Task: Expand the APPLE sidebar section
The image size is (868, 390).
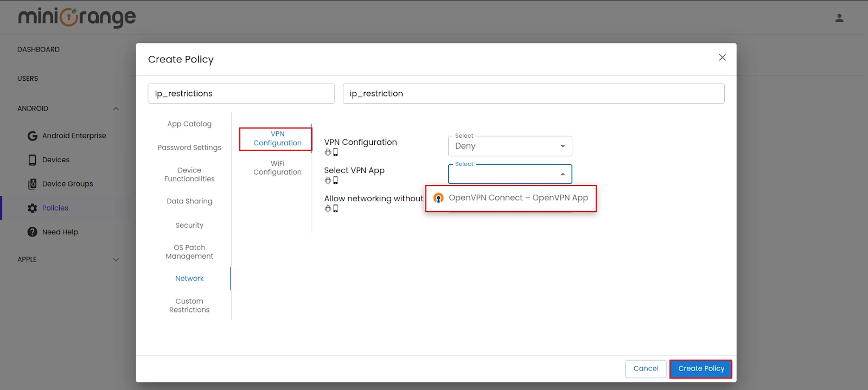Action: click(x=116, y=260)
